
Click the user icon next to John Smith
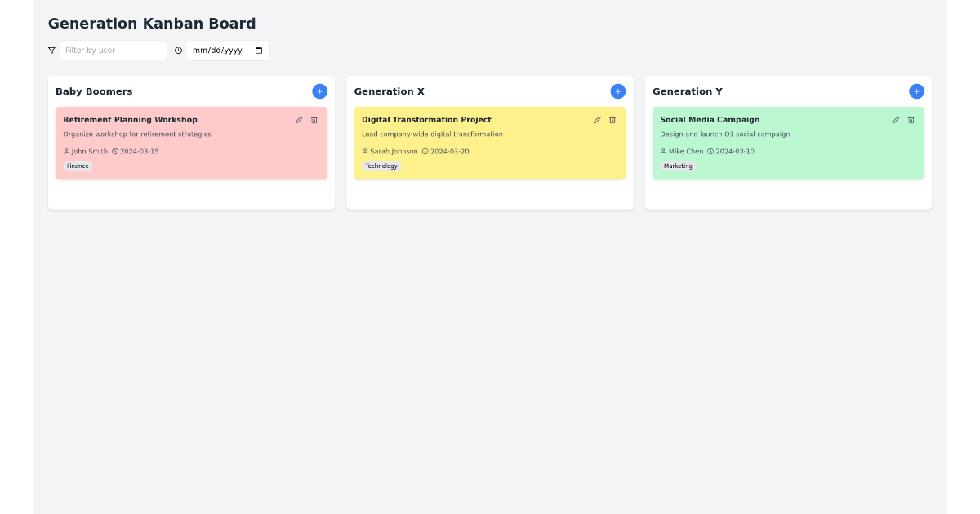66,151
